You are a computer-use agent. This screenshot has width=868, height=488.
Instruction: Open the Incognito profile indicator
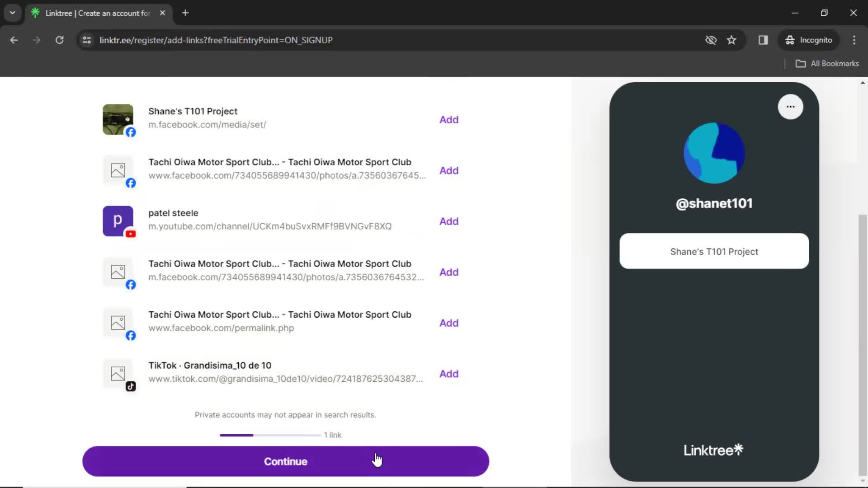(x=809, y=40)
